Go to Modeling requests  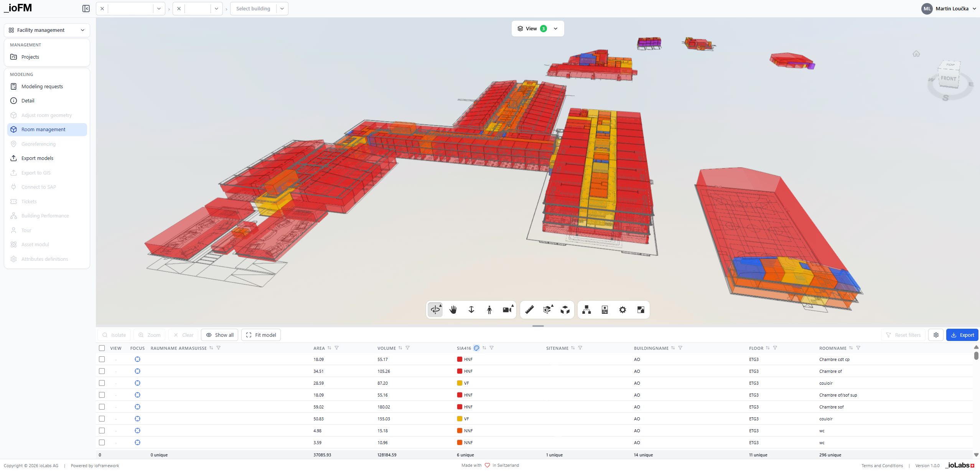coord(42,86)
